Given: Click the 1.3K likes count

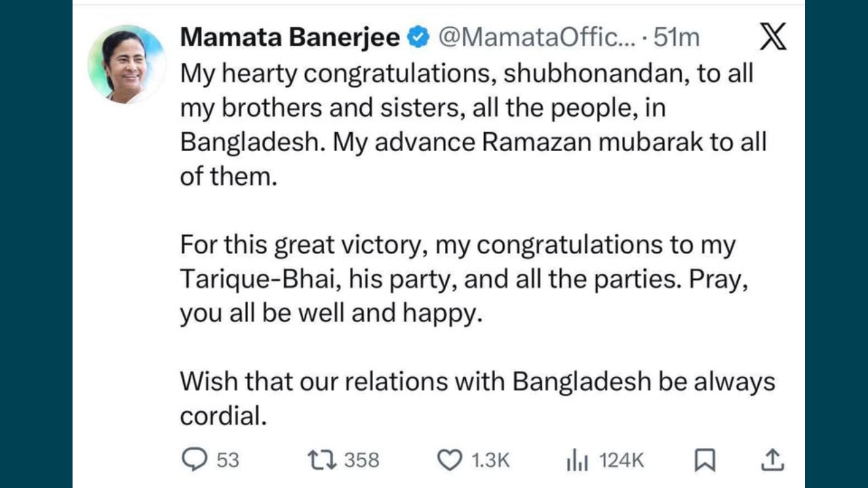Looking at the screenshot, I should coord(490,461).
